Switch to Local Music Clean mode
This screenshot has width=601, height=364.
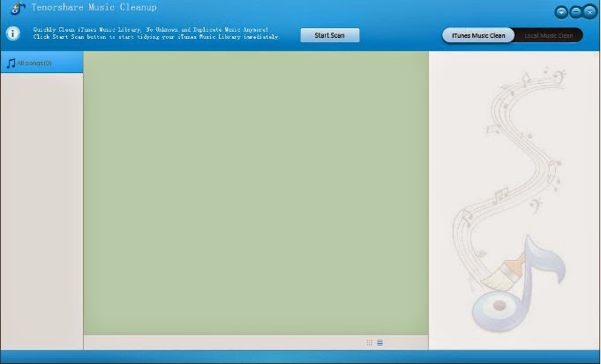point(548,35)
